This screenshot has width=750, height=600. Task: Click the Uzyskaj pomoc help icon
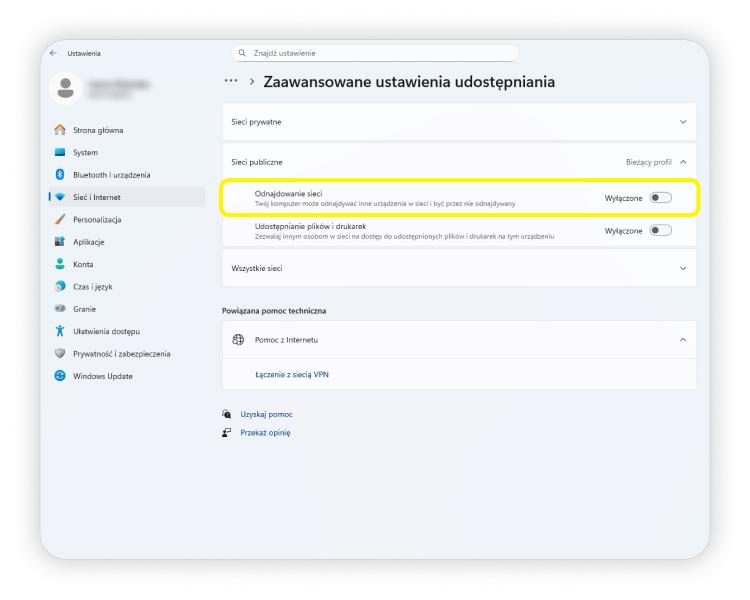click(x=227, y=414)
